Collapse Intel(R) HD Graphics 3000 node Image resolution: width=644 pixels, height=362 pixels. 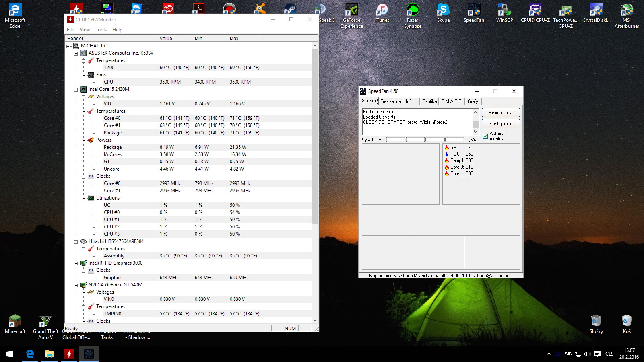(76, 263)
